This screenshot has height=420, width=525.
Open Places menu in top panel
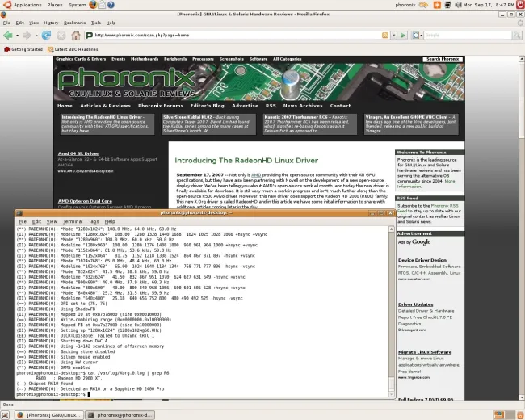55,5
